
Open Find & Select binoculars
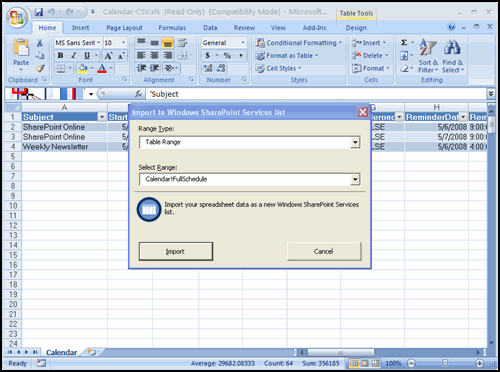[x=452, y=56]
